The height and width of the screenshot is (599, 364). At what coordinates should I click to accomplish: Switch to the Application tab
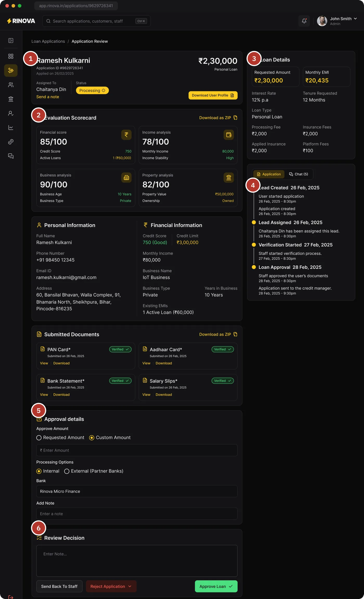coord(269,174)
